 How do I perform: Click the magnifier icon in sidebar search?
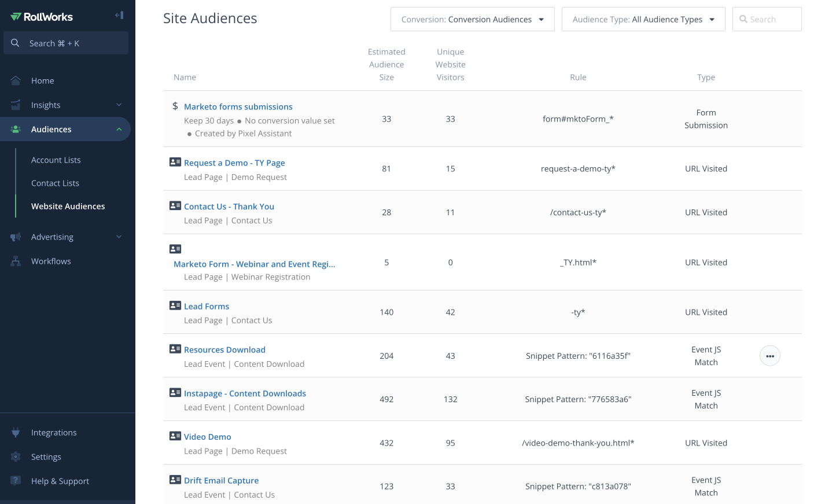(x=15, y=43)
